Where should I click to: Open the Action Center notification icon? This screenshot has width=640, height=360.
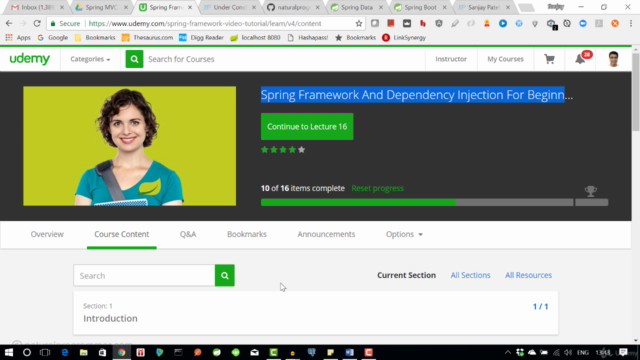coord(623,352)
